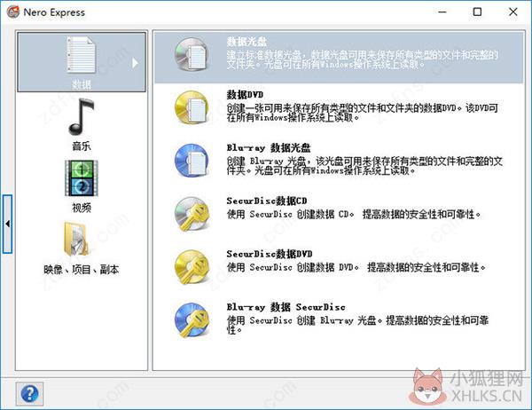Click description 使用 SecurDisc 创建数据 CD
532x410 pixels.
point(354,215)
